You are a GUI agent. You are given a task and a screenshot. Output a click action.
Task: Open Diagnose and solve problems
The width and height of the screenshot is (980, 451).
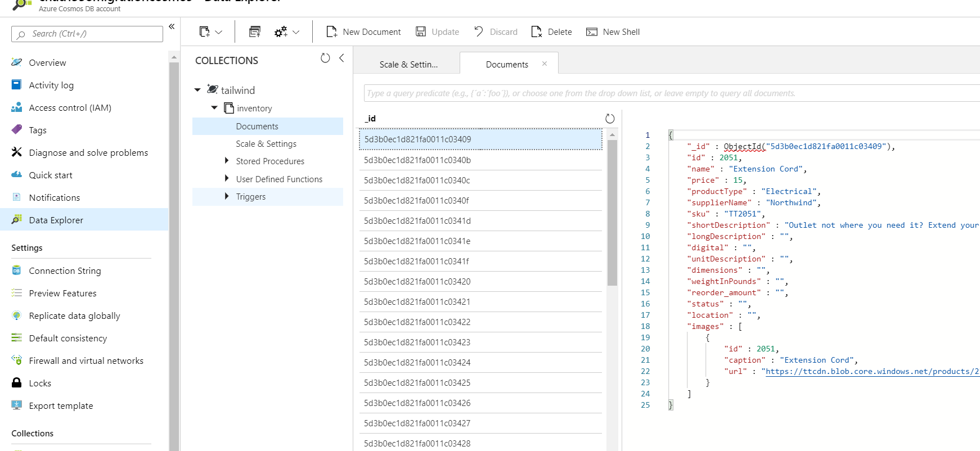pos(84,152)
